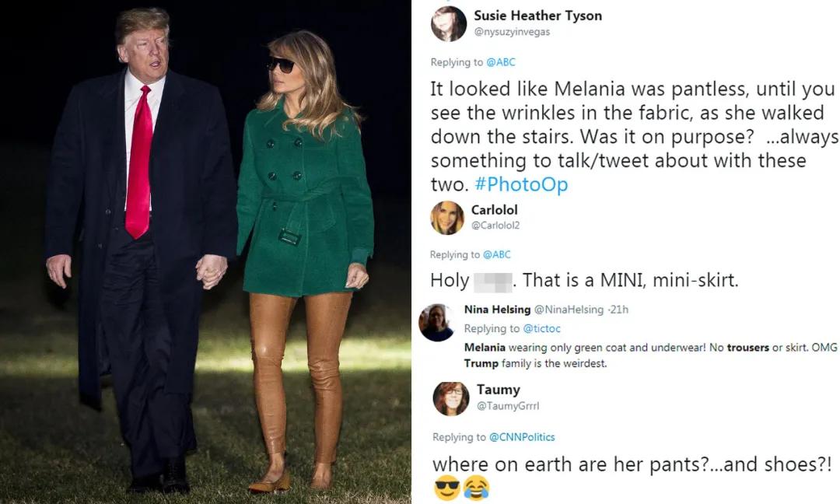Image resolution: width=840 pixels, height=504 pixels.
Task: Open Taumy's profile avatar
Action: [x=450, y=398]
